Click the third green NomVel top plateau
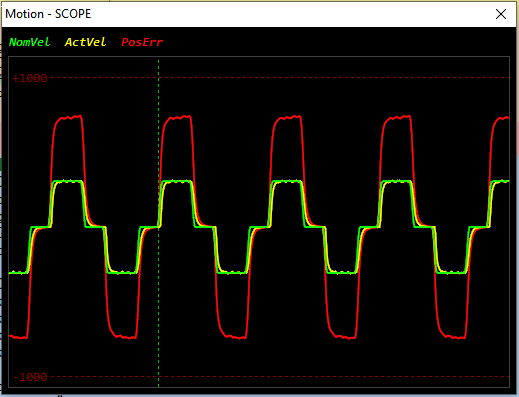Viewport: 519px width, 397px height. tap(287, 181)
